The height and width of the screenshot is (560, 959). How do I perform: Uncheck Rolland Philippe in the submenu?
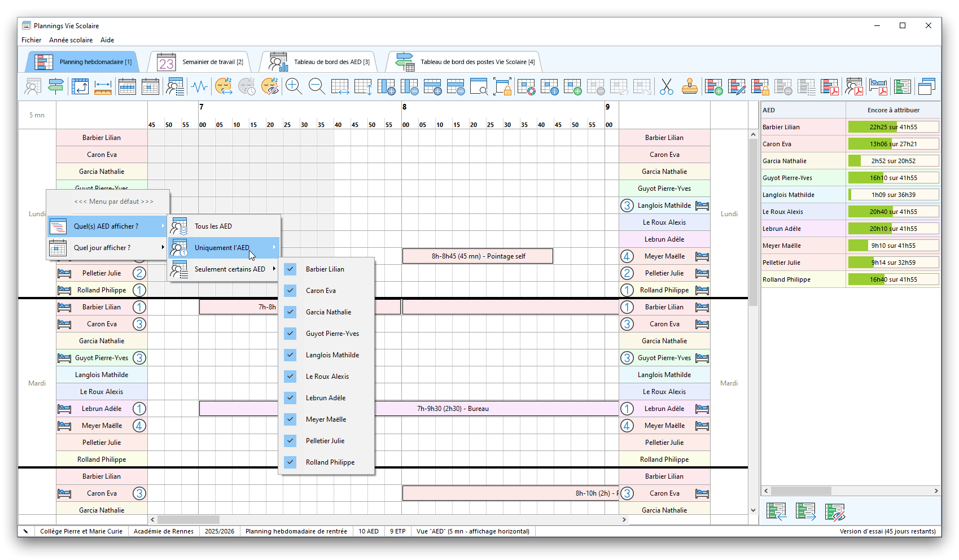[291, 462]
